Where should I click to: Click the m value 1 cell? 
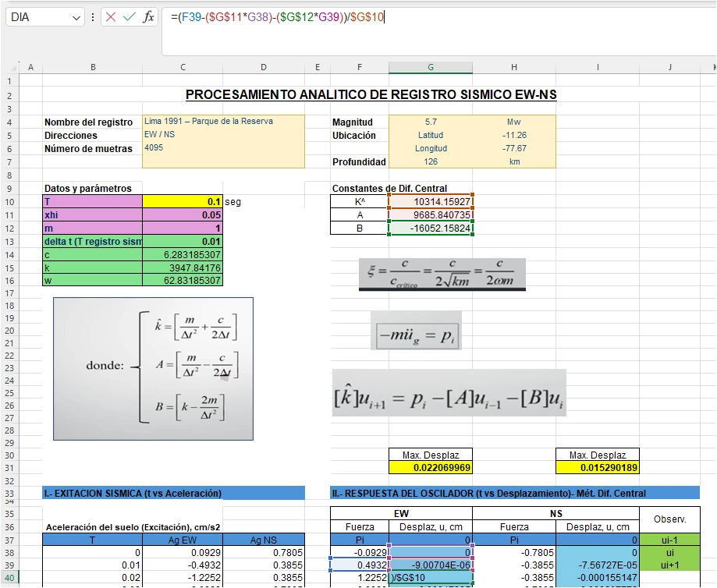tap(183, 228)
